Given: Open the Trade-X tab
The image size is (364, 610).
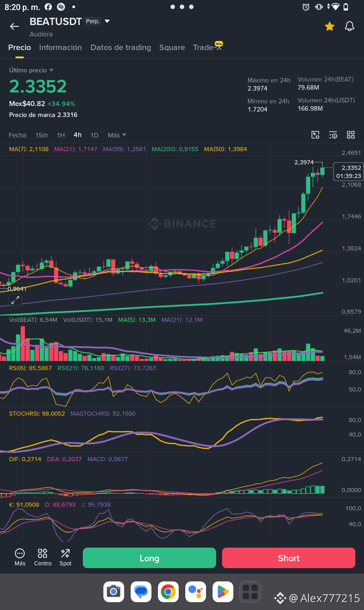Looking at the screenshot, I should (207, 47).
